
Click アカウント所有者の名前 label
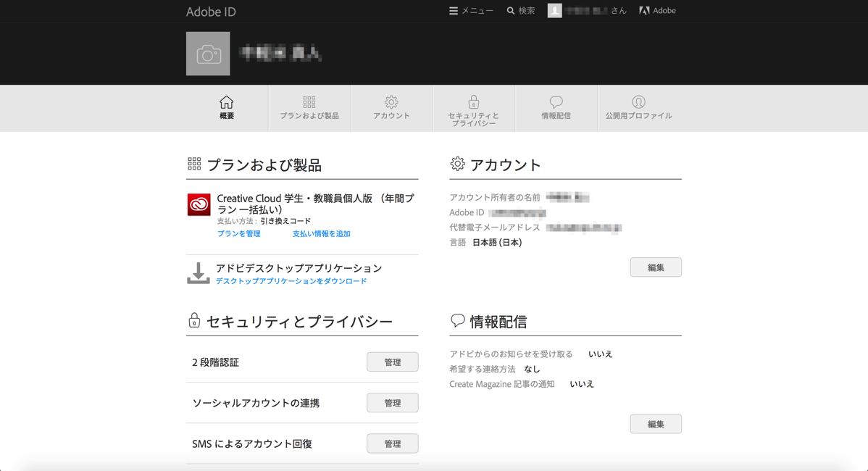click(x=495, y=198)
